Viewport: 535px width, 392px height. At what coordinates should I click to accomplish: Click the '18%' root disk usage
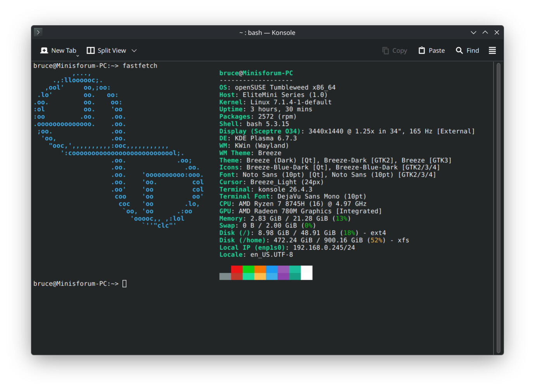pyautogui.click(x=349, y=233)
